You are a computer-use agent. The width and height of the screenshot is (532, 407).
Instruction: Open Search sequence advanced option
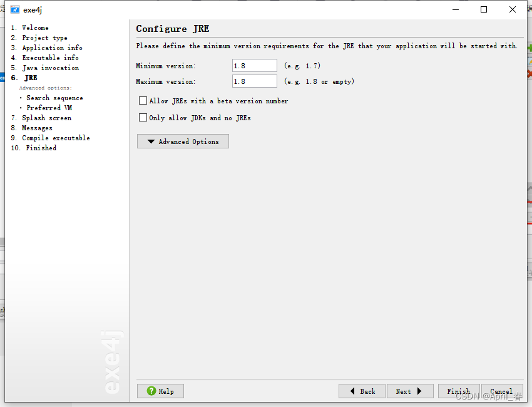[54, 98]
